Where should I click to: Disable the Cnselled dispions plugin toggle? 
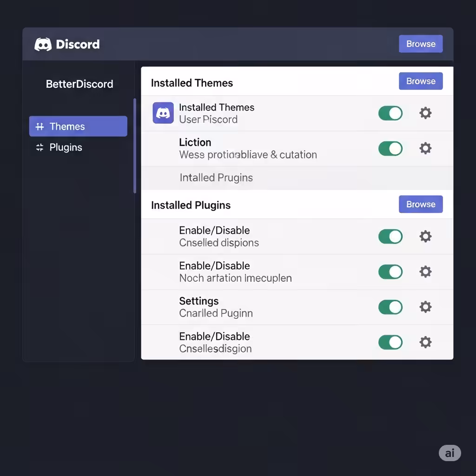[390, 237]
